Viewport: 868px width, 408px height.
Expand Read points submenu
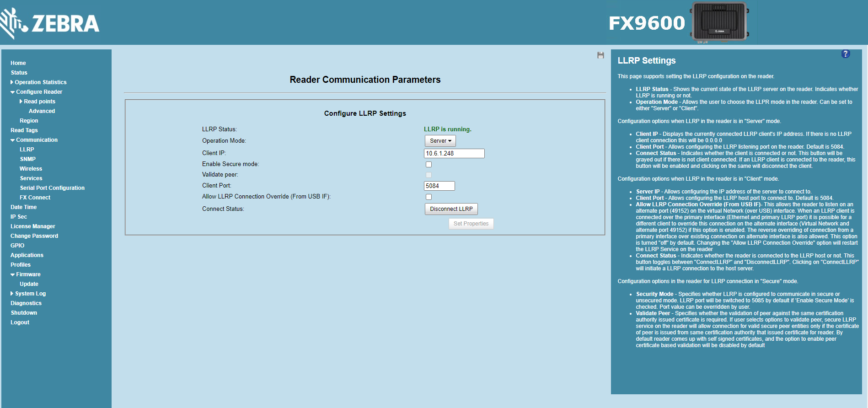coord(37,102)
